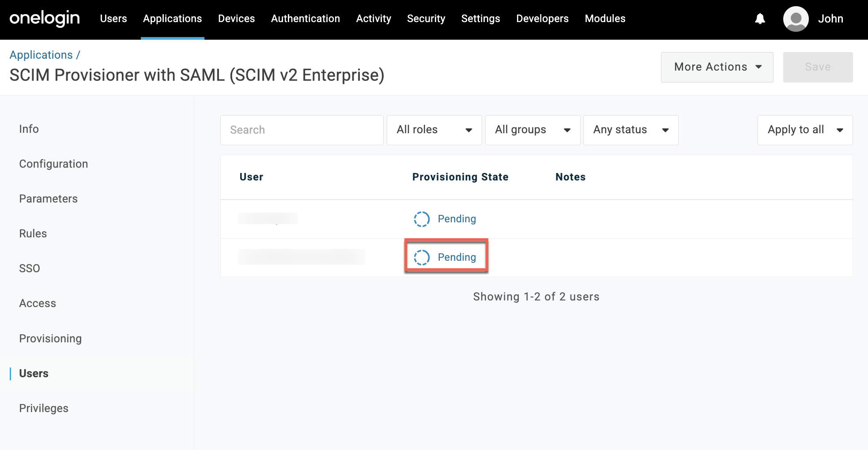Image resolution: width=868 pixels, height=450 pixels.
Task: Click into the user Search field
Action: [x=302, y=130]
